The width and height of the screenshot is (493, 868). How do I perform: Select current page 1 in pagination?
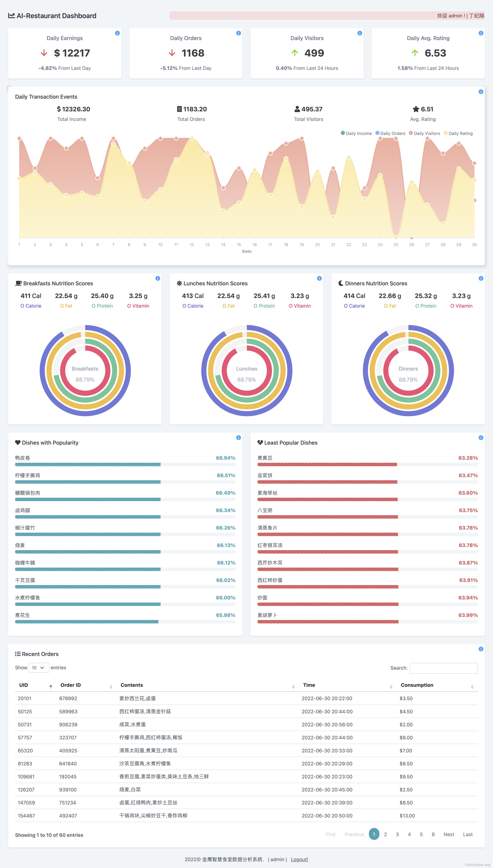pyautogui.click(x=374, y=834)
